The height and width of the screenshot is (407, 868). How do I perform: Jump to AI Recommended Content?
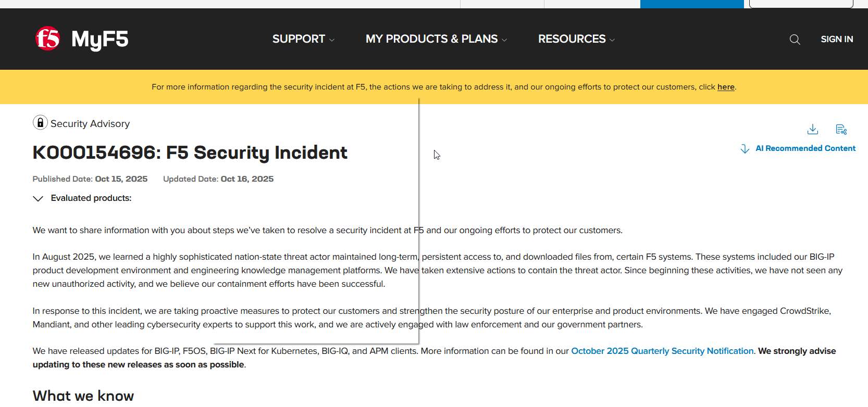pos(805,148)
